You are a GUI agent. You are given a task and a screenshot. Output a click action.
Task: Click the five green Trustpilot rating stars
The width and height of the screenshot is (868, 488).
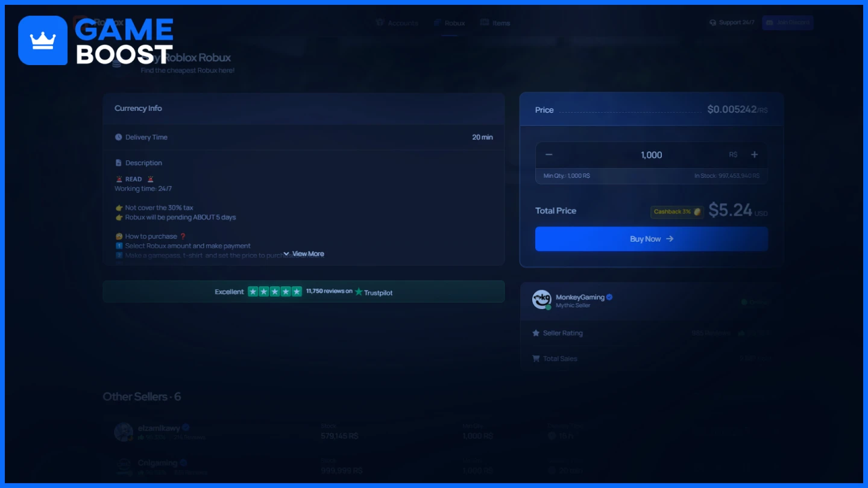pyautogui.click(x=275, y=292)
